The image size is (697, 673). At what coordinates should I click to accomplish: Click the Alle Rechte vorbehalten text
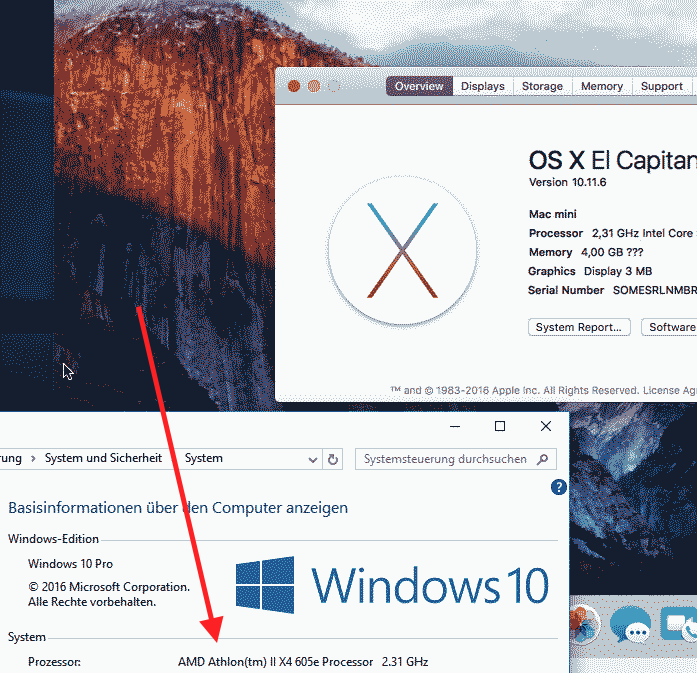click(92, 602)
